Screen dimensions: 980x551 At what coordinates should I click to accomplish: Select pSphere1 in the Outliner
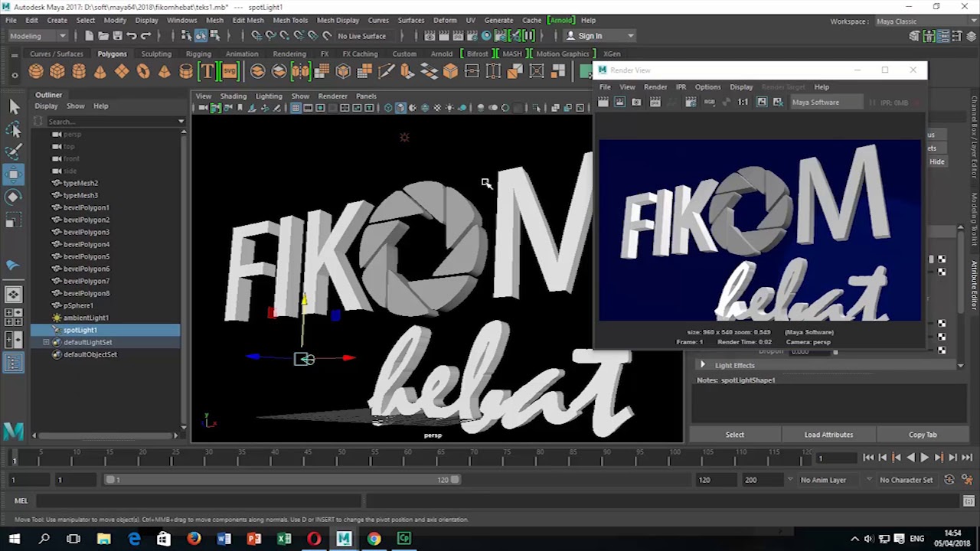point(78,305)
